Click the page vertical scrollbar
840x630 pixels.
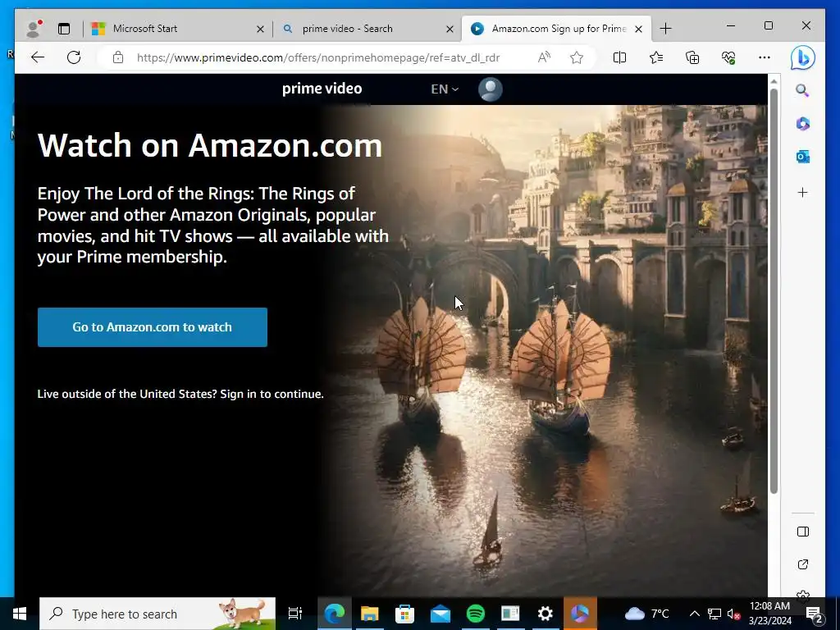pyautogui.click(x=773, y=291)
